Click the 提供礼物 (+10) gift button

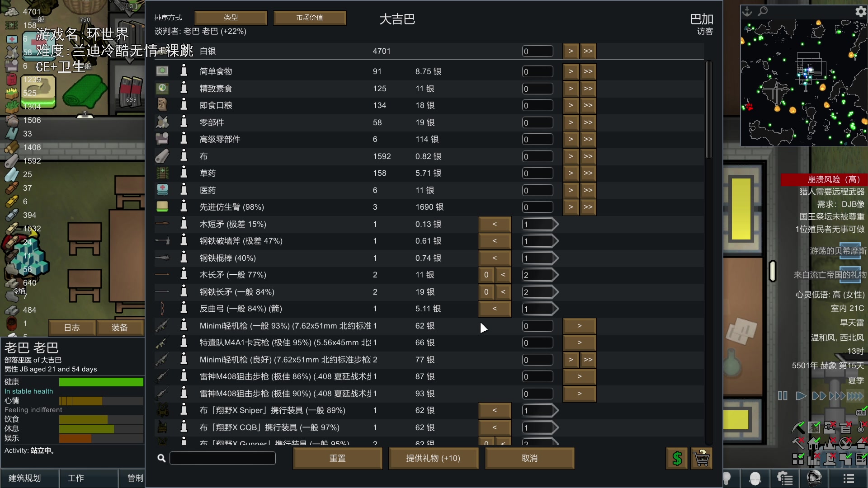point(433,458)
